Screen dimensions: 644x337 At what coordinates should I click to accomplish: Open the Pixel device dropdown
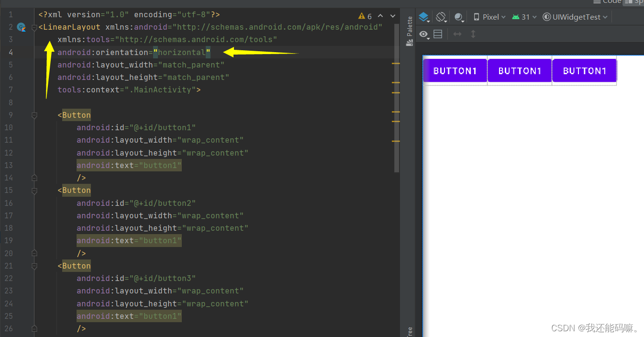489,17
